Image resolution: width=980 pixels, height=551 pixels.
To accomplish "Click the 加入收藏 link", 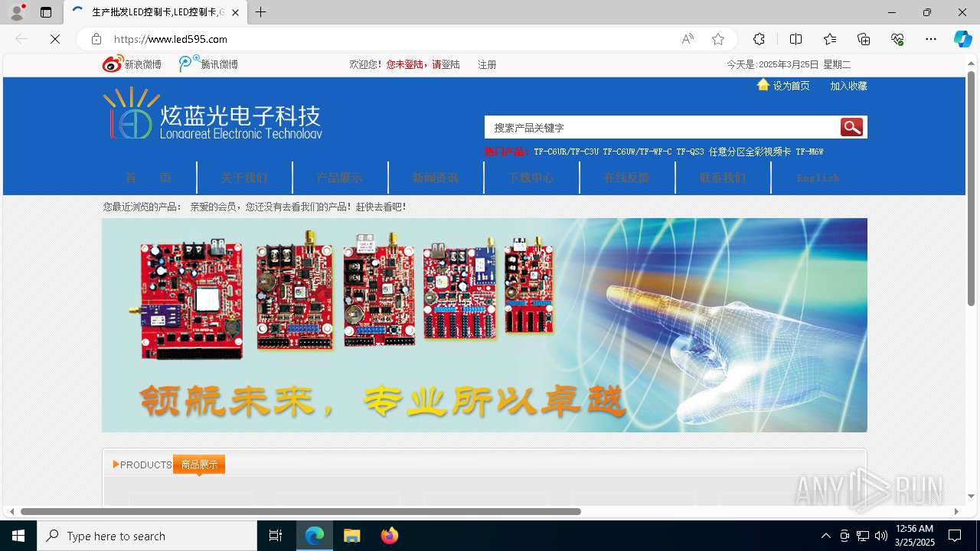I will click(849, 86).
